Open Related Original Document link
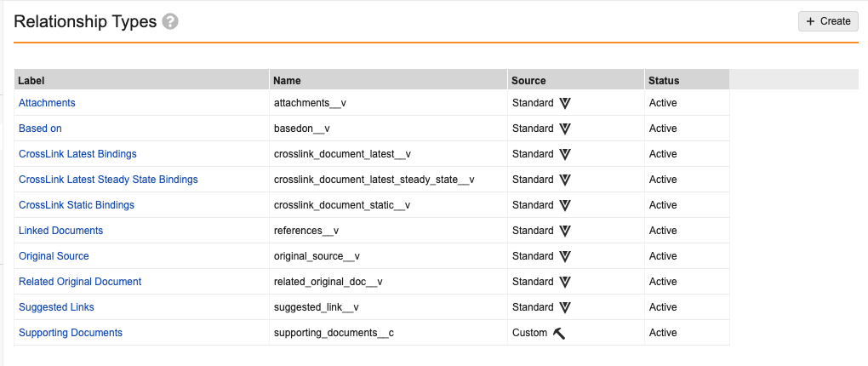The width and height of the screenshot is (868, 366). click(x=80, y=282)
